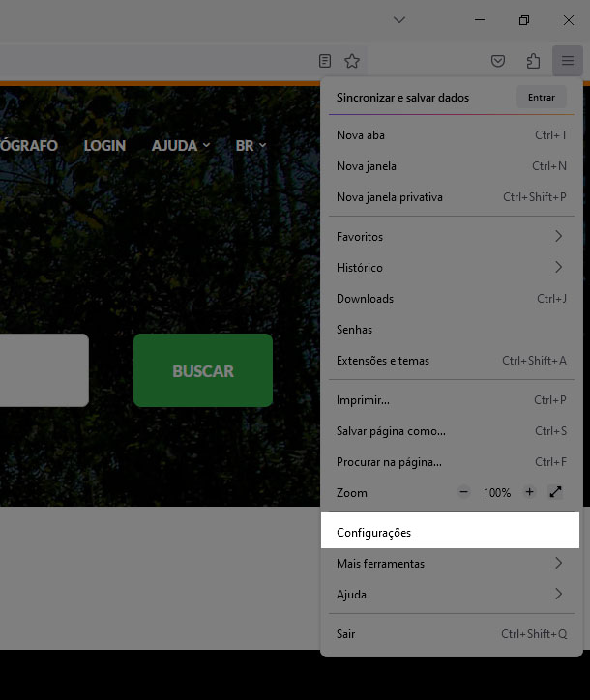Click the search input field beside BUSCAR
This screenshot has height=700, width=590.
coord(44,370)
